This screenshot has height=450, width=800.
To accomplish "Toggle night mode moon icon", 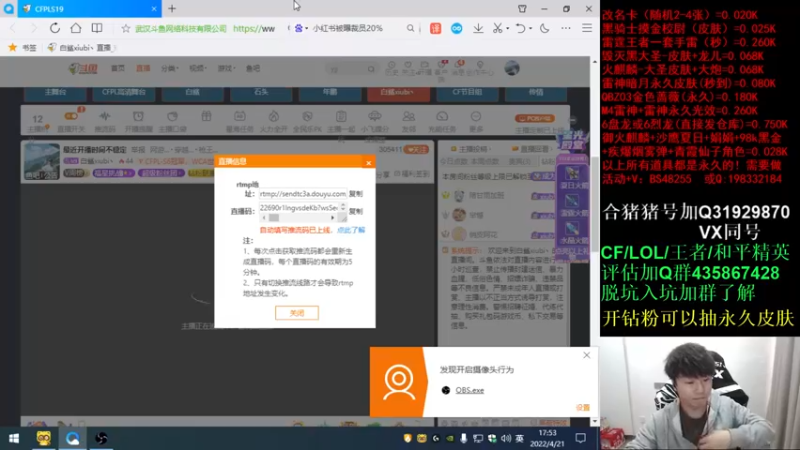I will coord(544,29).
